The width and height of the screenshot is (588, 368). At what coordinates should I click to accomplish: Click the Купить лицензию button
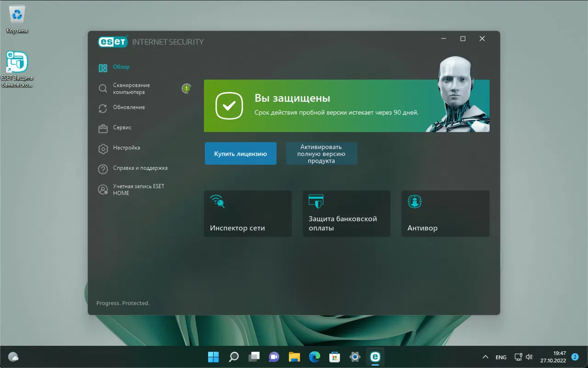[240, 153]
